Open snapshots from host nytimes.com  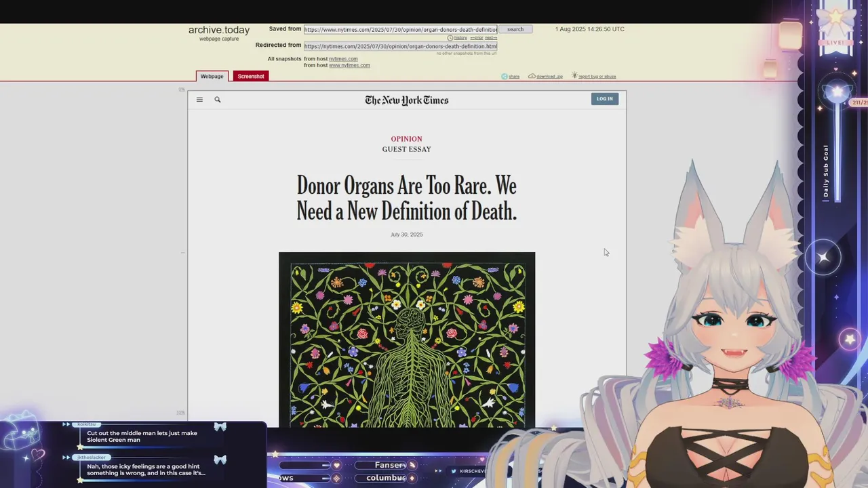click(x=343, y=59)
